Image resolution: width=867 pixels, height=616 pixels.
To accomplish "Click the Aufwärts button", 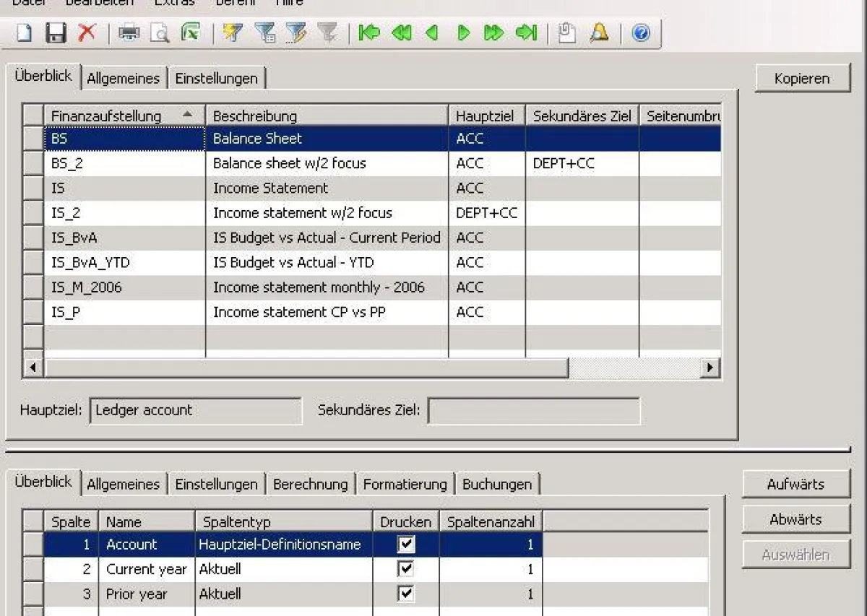I will tap(795, 484).
